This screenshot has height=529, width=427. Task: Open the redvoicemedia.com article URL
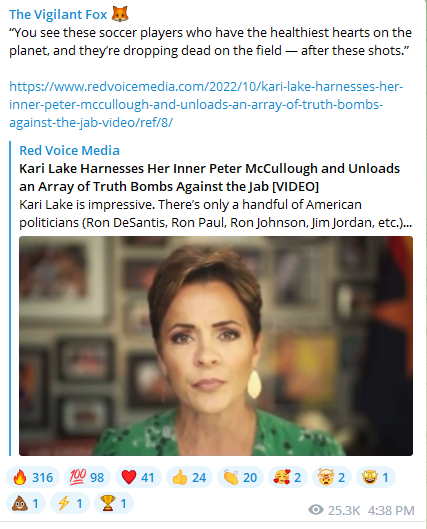[x=206, y=104]
